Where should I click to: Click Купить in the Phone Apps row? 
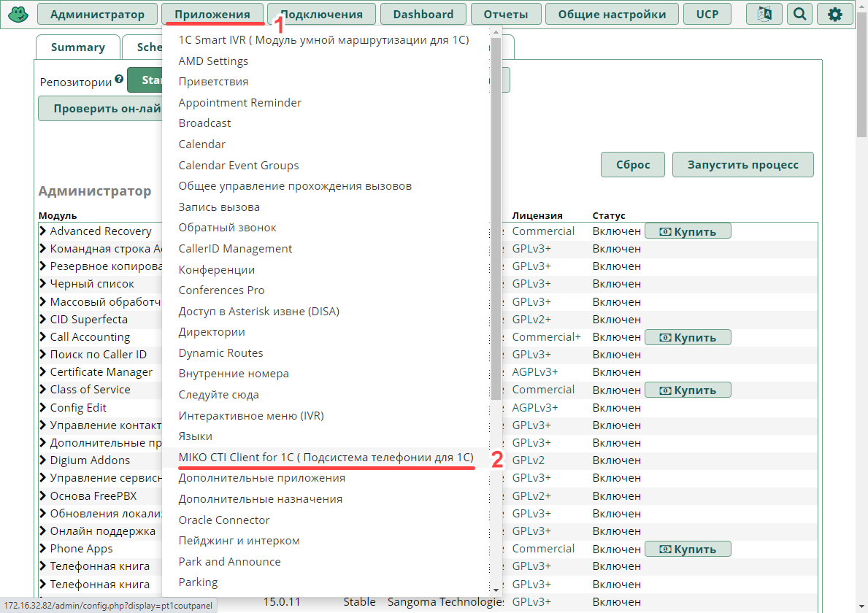tap(687, 549)
